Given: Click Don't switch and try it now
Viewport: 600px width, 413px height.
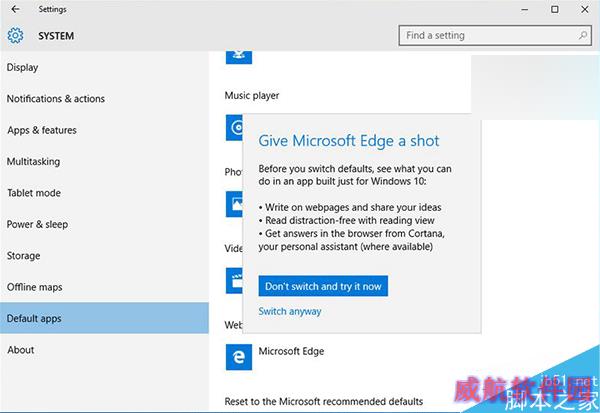Looking at the screenshot, I should tap(323, 286).
